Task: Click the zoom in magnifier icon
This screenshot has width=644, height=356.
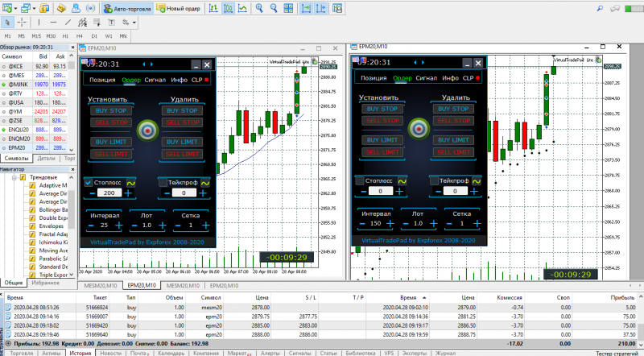Action: point(259,8)
